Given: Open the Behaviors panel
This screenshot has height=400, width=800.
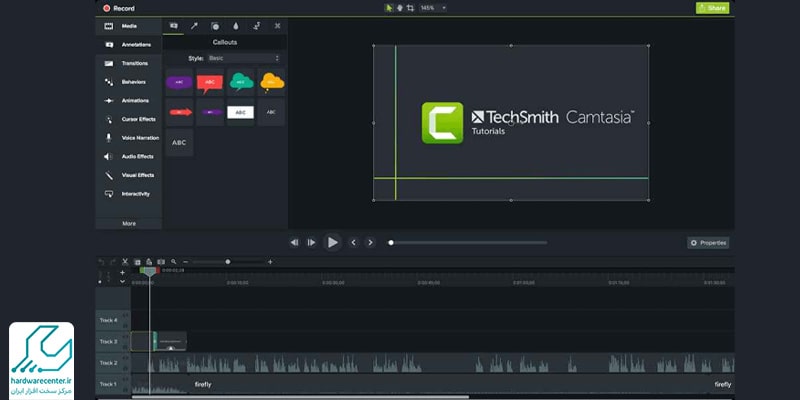Looking at the screenshot, I should (129, 82).
